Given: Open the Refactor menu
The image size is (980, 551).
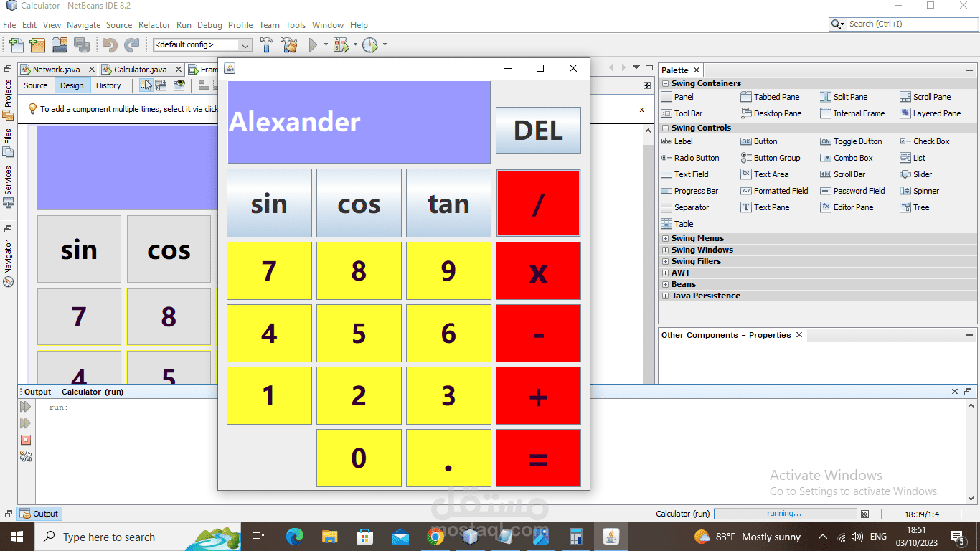Looking at the screenshot, I should pyautogui.click(x=154, y=24).
